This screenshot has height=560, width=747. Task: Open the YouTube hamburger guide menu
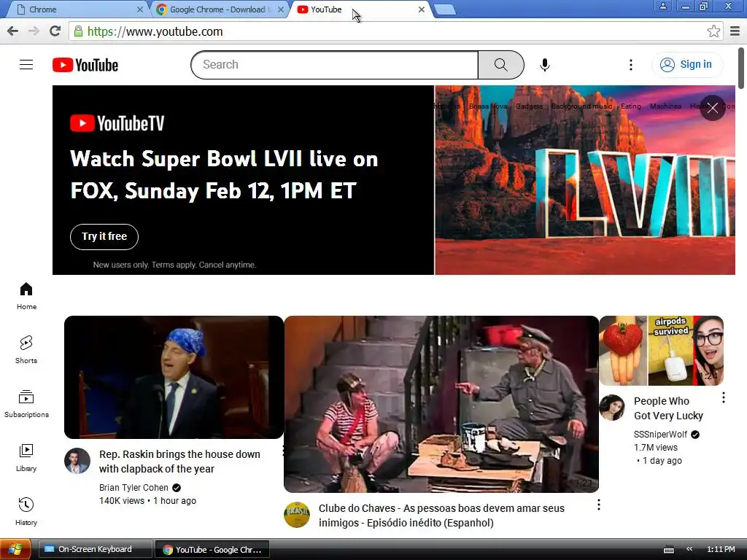pos(26,64)
